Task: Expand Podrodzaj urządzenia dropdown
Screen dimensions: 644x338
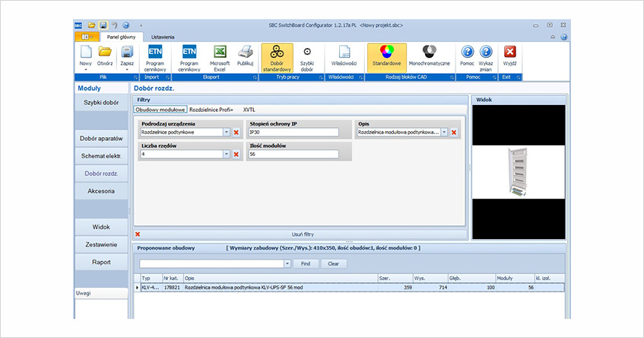Action: click(227, 132)
